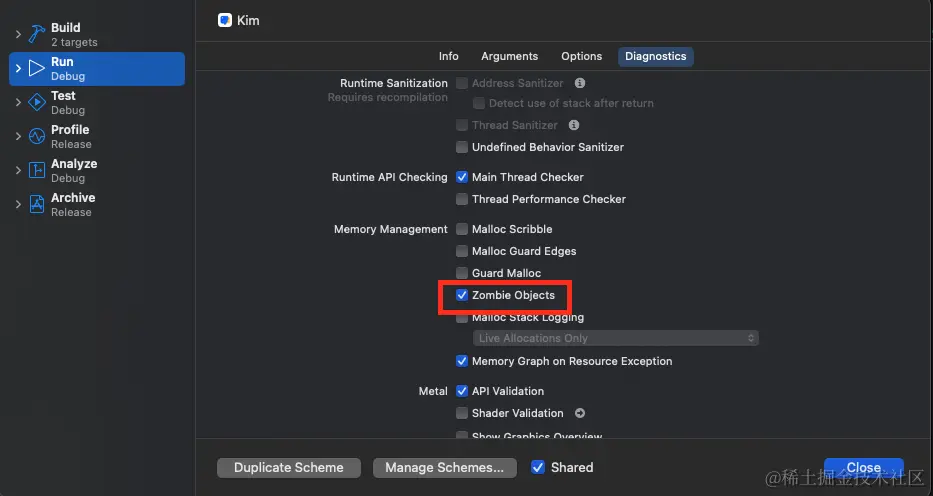Click the Archive icon in sidebar
The width and height of the screenshot is (933, 496).
[x=37, y=204]
